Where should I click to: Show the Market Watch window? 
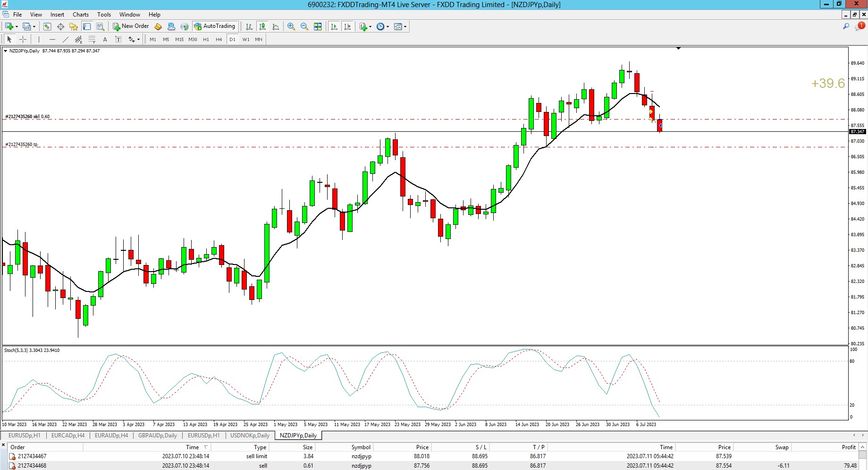point(47,26)
